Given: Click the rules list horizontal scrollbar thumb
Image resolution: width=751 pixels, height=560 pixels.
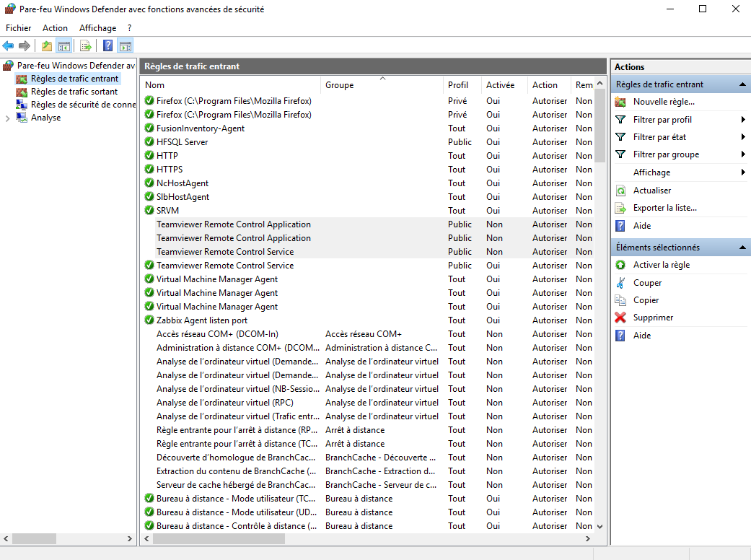Looking at the screenshot, I should (x=219, y=539).
